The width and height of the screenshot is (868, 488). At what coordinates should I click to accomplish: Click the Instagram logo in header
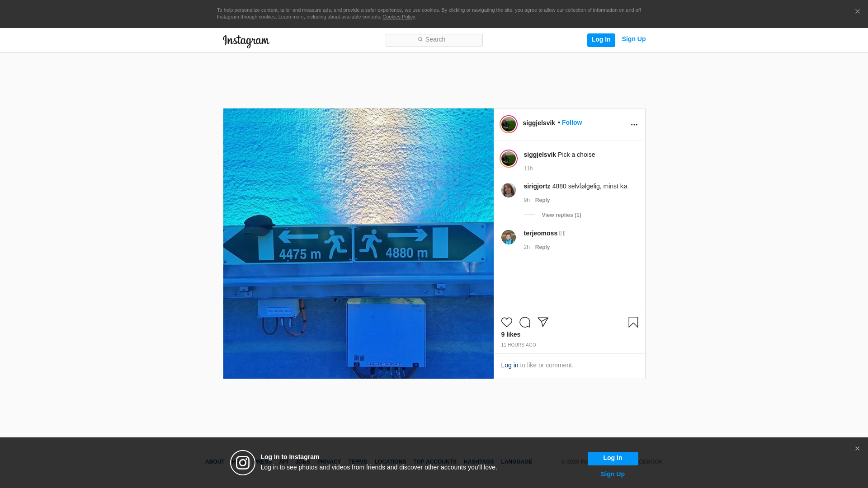246,41
